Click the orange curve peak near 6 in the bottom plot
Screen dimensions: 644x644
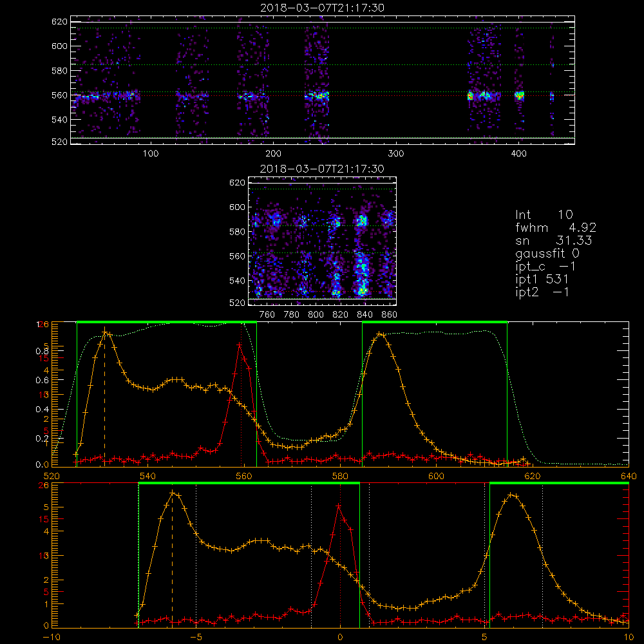(x=511, y=495)
